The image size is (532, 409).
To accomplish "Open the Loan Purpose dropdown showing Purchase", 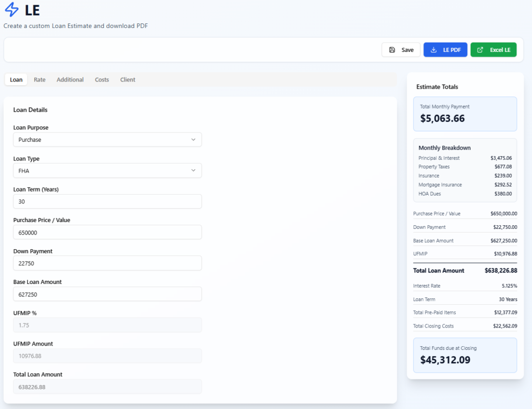I will (x=107, y=140).
